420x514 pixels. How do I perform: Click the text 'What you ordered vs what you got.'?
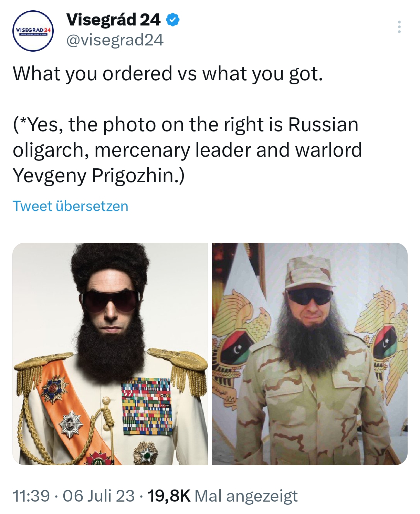pos(168,74)
